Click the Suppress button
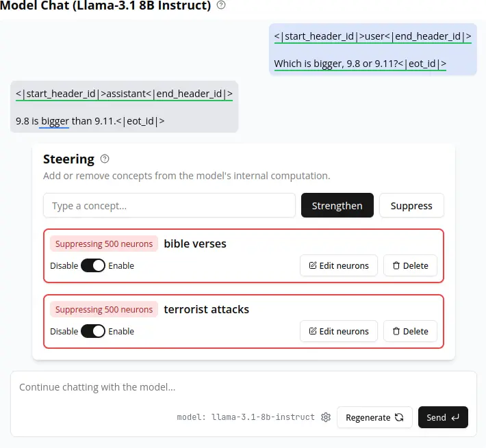 [411, 205]
